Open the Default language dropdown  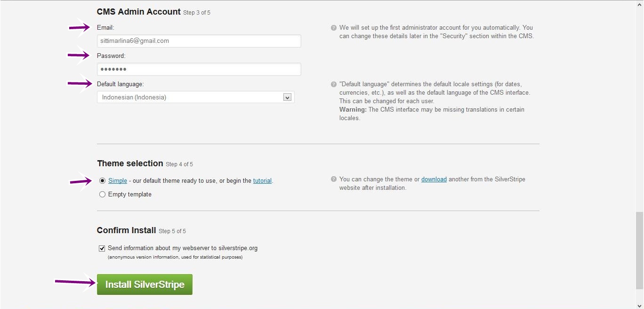(195, 98)
